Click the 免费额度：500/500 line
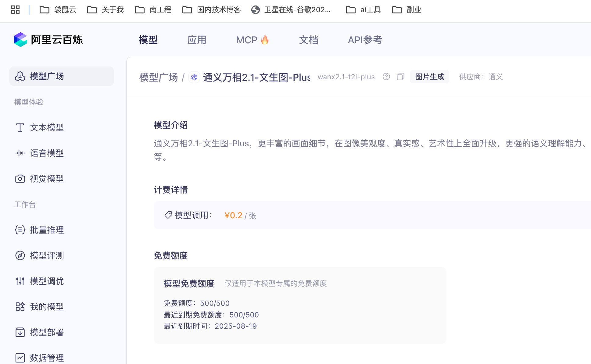The width and height of the screenshot is (591, 364). pos(196,303)
